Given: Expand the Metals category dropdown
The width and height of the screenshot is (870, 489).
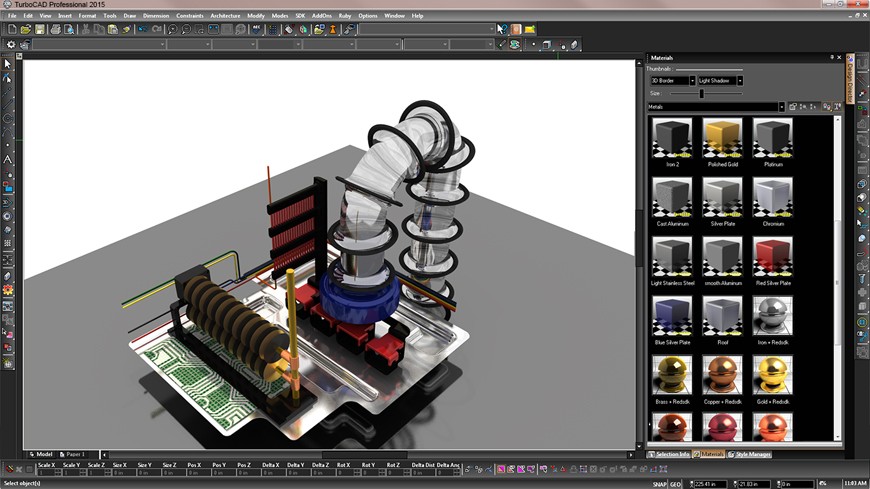Looking at the screenshot, I should click(781, 106).
